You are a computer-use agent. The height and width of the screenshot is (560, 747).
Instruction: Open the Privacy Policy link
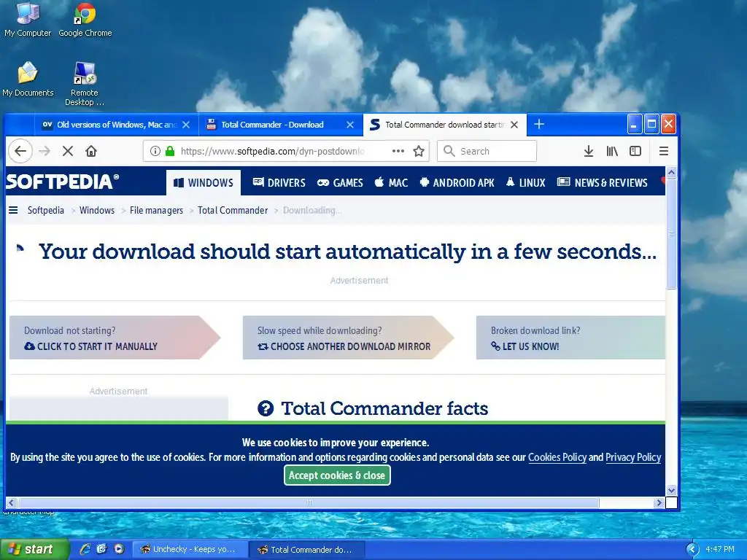coord(633,457)
